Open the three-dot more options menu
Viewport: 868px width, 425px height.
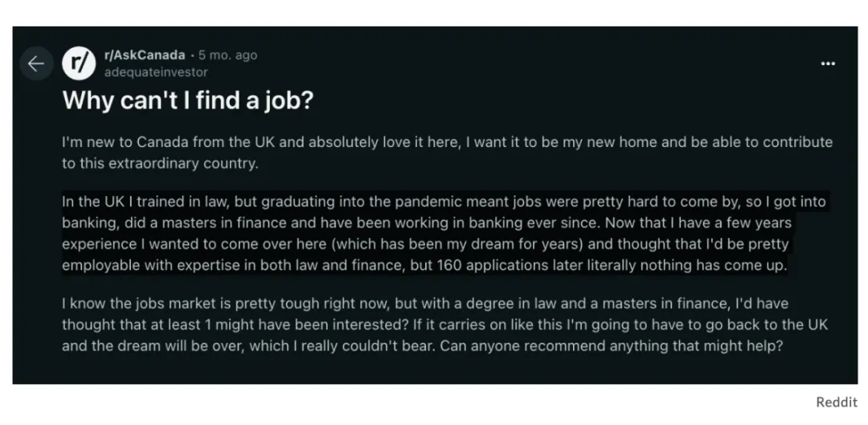(828, 63)
